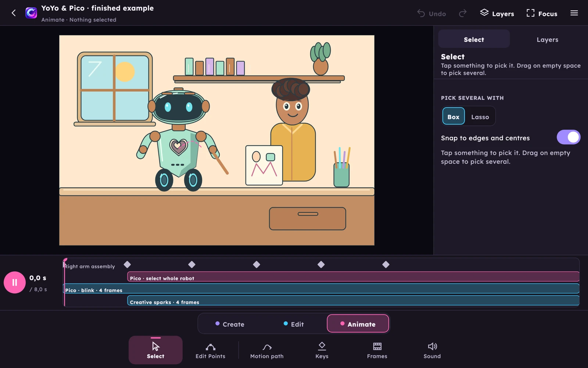Select the first keyframe diamond on timeline
Screen dimensions: 588x368
point(127,264)
